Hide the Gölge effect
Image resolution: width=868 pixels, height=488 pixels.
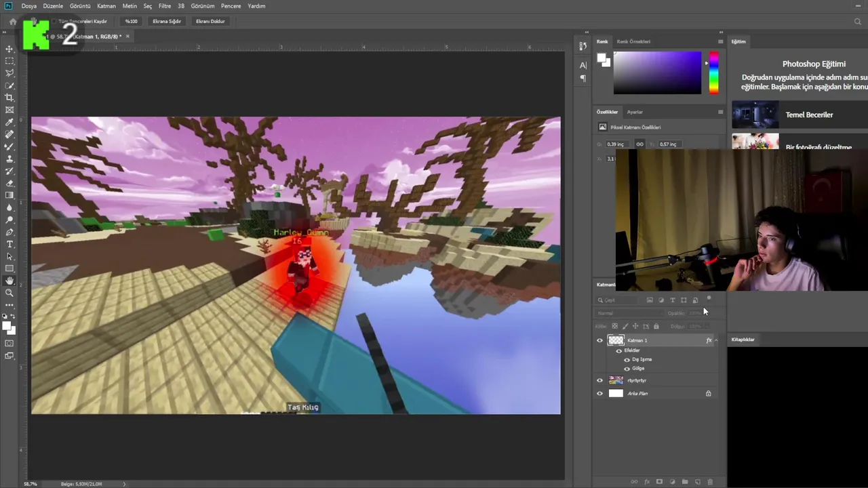click(627, 369)
